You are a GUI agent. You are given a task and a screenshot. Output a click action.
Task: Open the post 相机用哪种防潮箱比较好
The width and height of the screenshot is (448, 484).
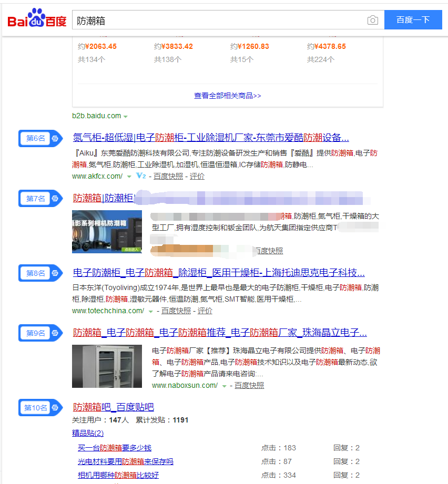(118, 475)
